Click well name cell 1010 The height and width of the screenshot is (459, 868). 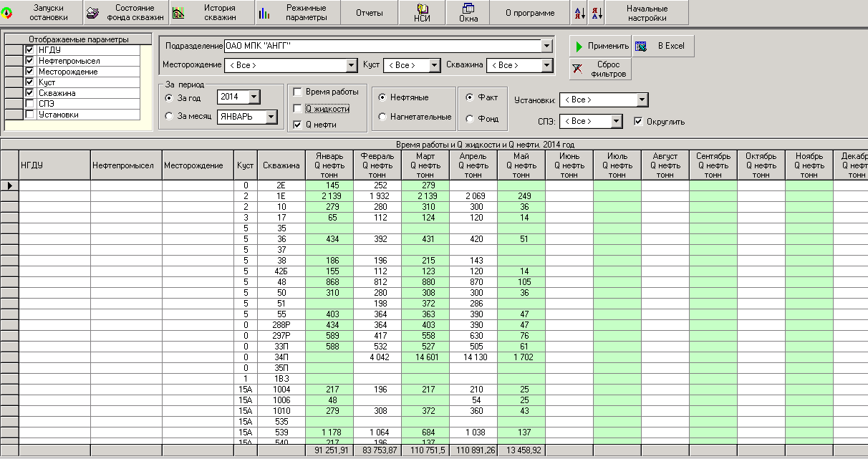pyautogui.click(x=281, y=411)
